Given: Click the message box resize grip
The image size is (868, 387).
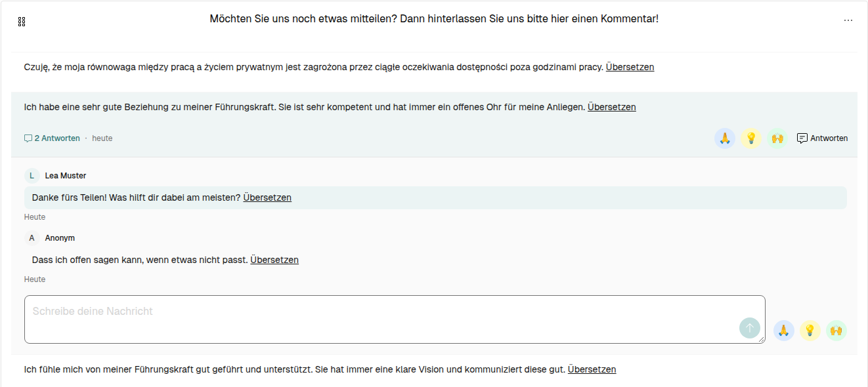Looking at the screenshot, I should [762, 340].
